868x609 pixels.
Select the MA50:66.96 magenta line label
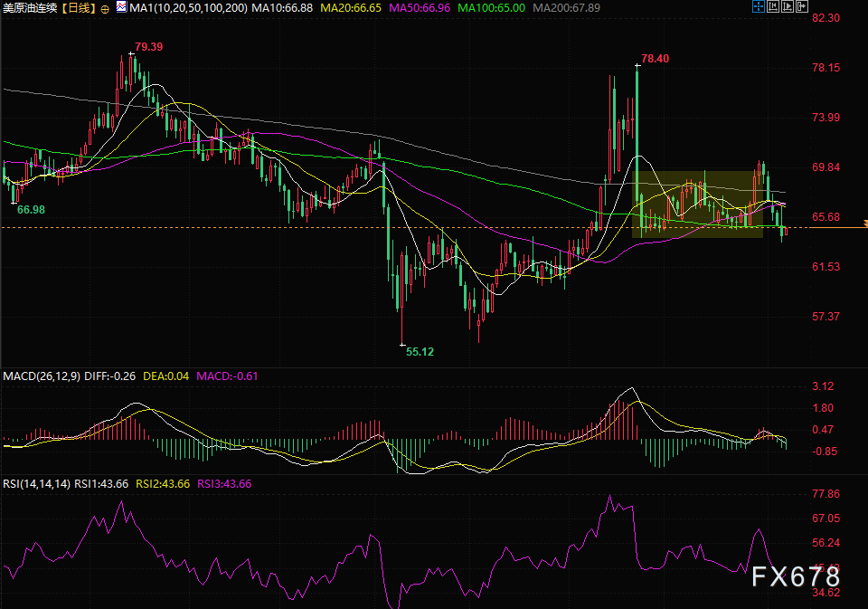[420, 8]
